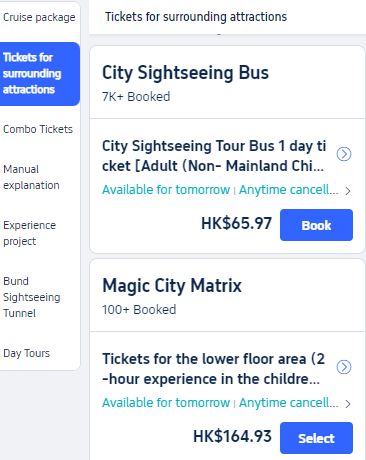Click the Tickets for surrounding attractions header

tap(196, 17)
